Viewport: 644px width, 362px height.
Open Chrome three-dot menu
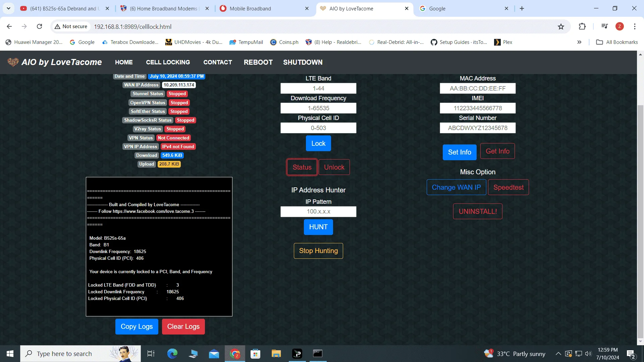click(635, 26)
